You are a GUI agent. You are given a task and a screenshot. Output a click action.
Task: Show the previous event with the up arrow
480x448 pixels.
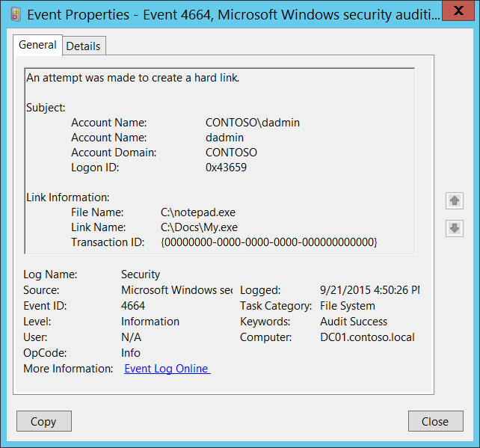[x=454, y=200]
